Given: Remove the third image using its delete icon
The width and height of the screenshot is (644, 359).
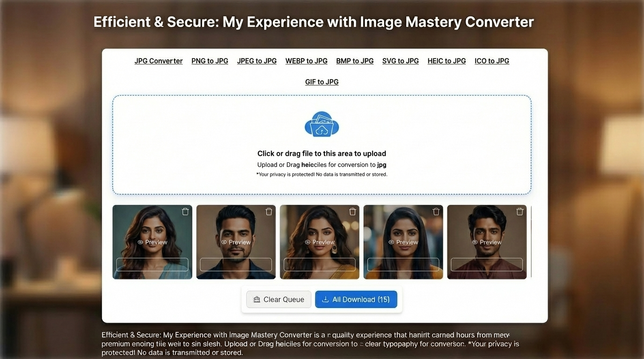Looking at the screenshot, I should coord(352,211).
